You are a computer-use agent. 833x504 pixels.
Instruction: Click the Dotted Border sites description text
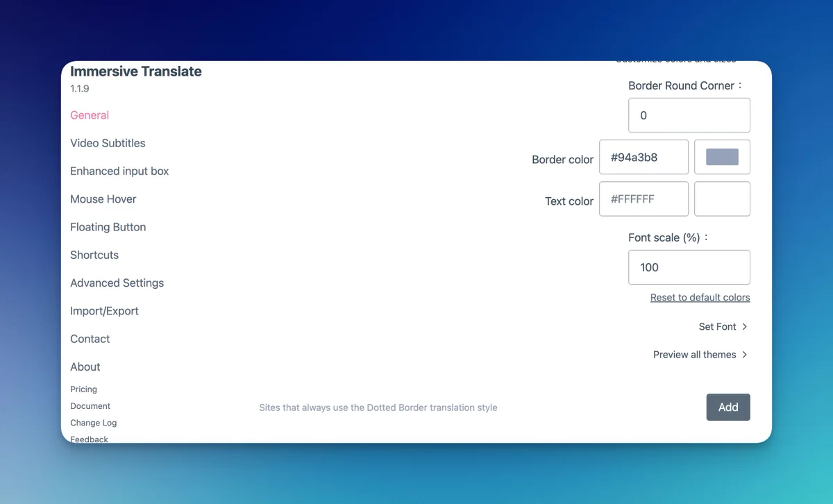pyautogui.click(x=378, y=408)
